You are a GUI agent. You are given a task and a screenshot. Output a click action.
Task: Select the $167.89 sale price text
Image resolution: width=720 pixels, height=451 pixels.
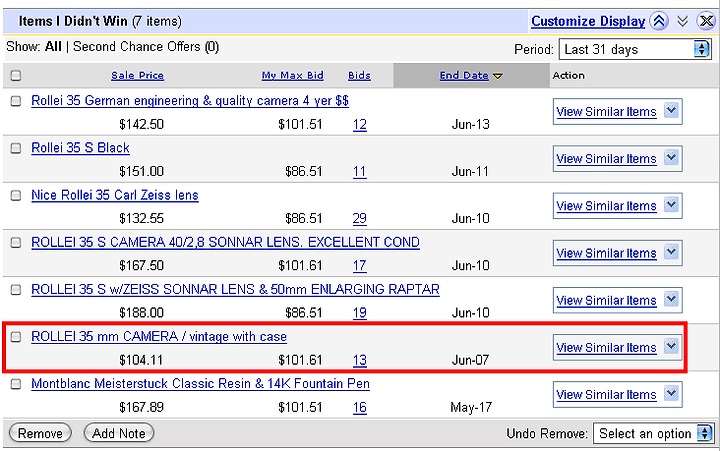pyautogui.click(x=141, y=407)
